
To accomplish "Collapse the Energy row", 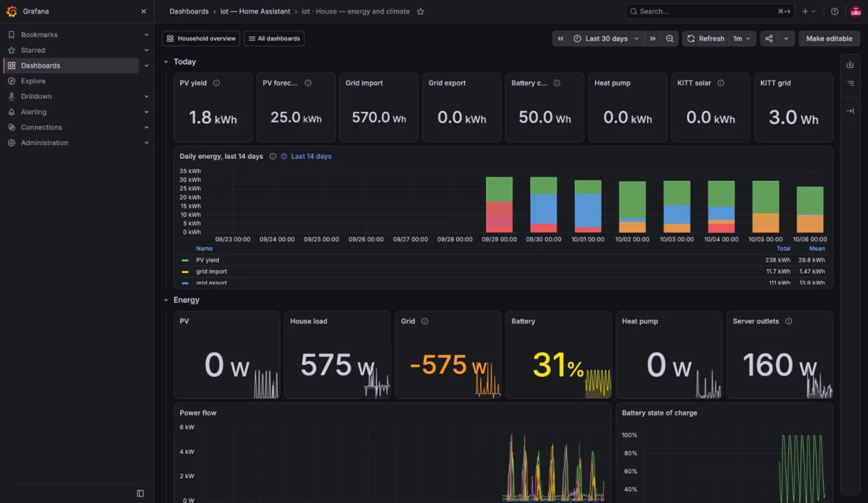I will click(166, 300).
